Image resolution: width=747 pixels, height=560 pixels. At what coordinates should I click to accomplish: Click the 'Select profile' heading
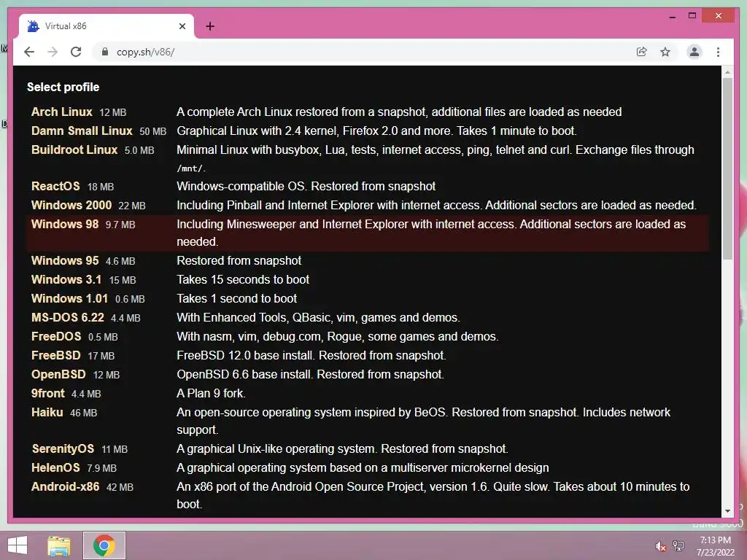pyautogui.click(x=63, y=87)
